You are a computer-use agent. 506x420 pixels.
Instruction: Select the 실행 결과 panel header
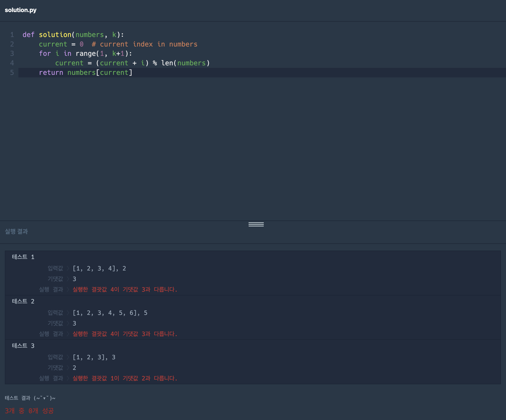pyautogui.click(x=16, y=231)
